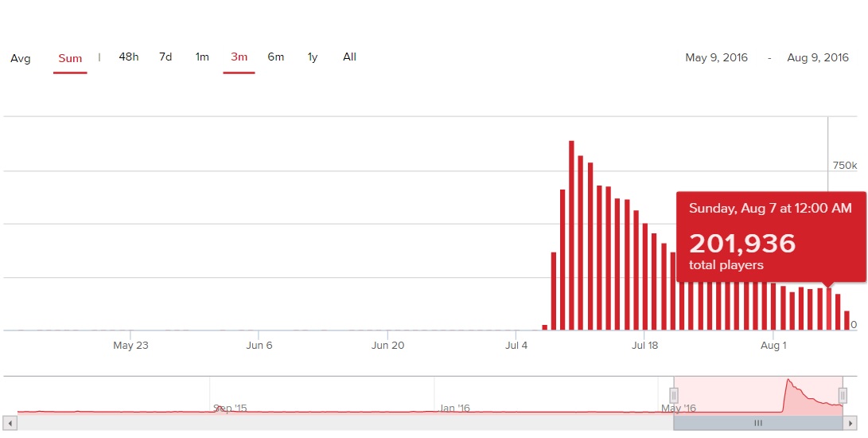Viewport: 868px width, 438px height.
Task: Open the Aug 9, 2016 end date
Action: pos(818,57)
